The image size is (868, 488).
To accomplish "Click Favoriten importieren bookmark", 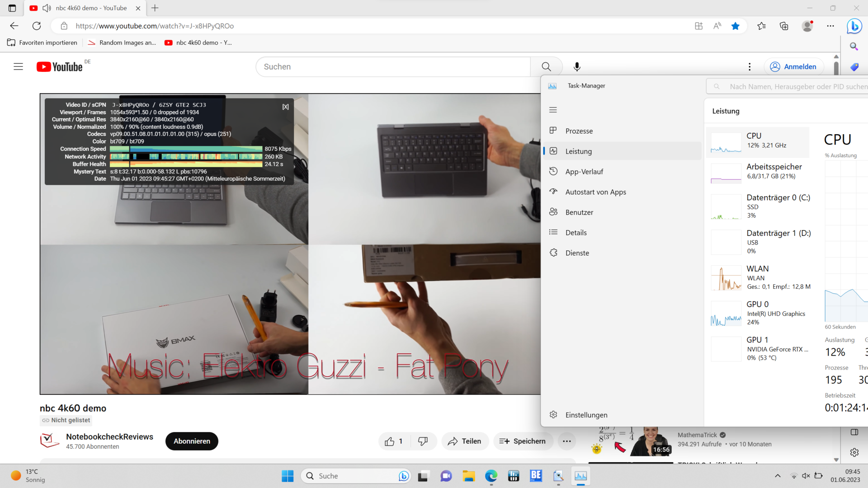I will [x=42, y=42].
